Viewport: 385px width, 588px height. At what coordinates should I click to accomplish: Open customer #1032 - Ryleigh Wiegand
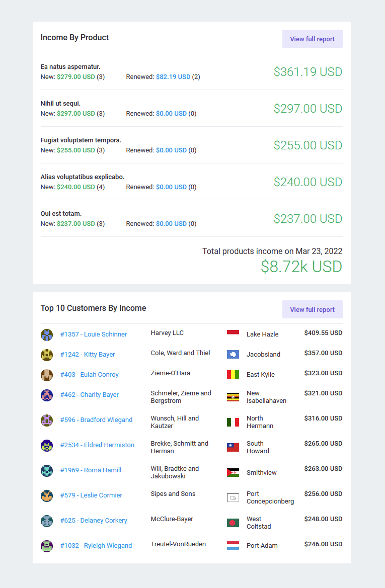point(96,546)
